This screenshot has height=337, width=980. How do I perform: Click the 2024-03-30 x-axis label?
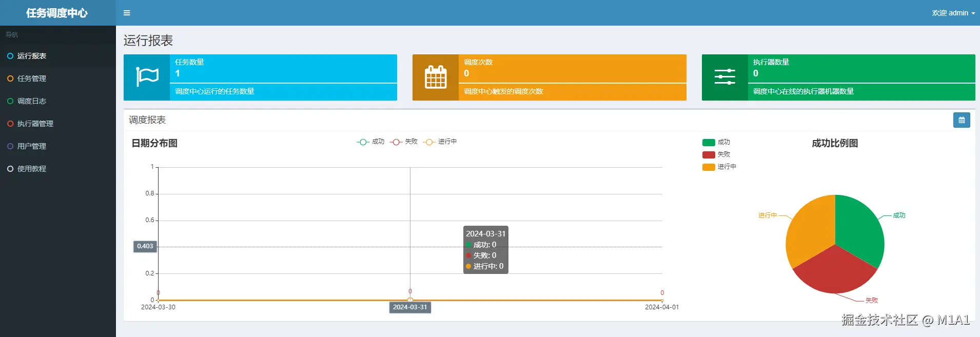(158, 307)
